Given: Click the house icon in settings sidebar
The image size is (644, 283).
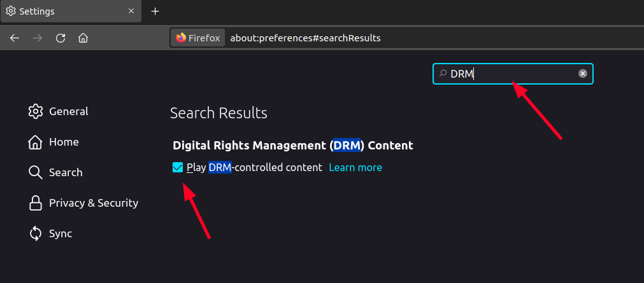Looking at the screenshot, I should pyautogui.click(x=36, y=142).
